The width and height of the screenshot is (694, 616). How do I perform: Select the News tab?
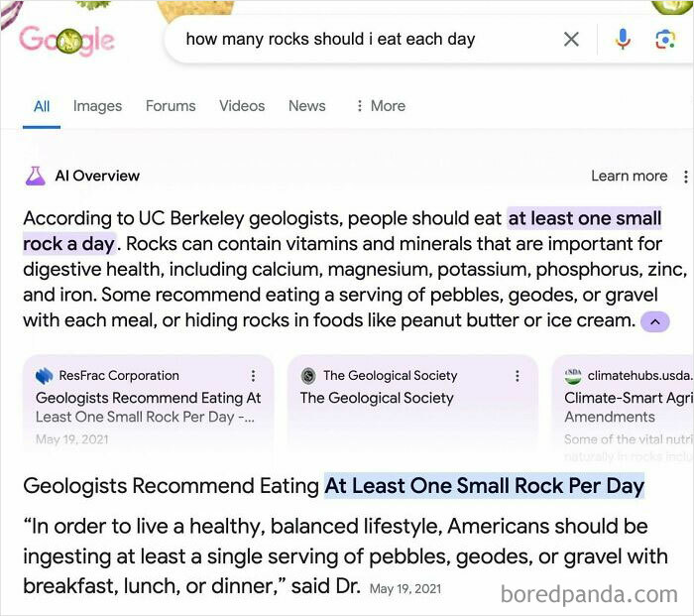point(306,106)
